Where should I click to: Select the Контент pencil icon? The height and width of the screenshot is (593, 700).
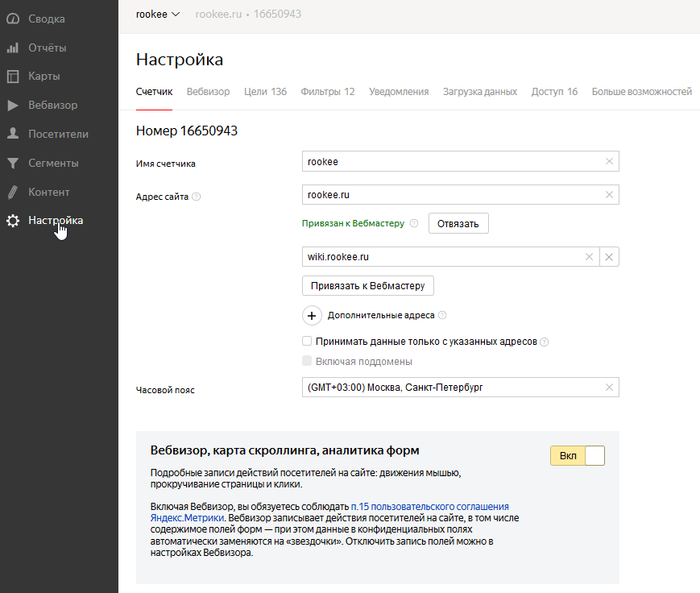13,193
